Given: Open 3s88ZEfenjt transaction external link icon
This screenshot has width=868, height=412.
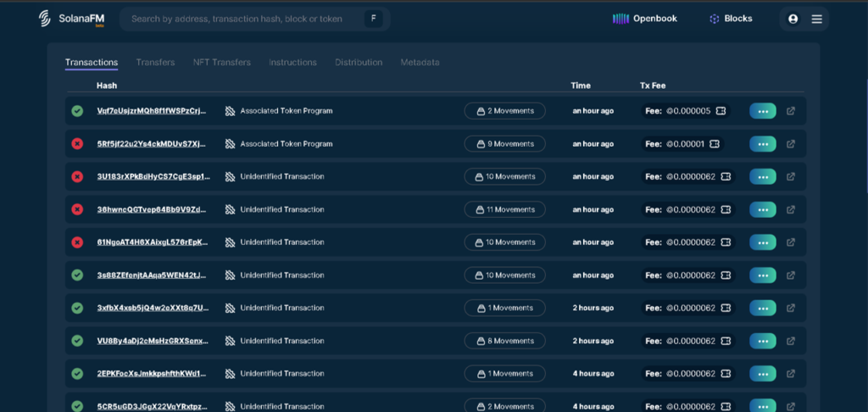Looking at the screenshot, I should coord(791,276).
